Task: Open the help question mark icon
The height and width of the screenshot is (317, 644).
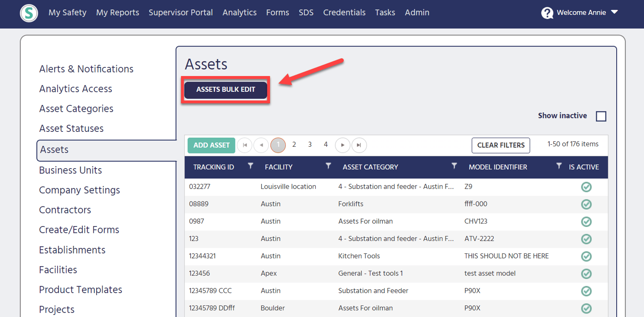Action: coord(547,13)
